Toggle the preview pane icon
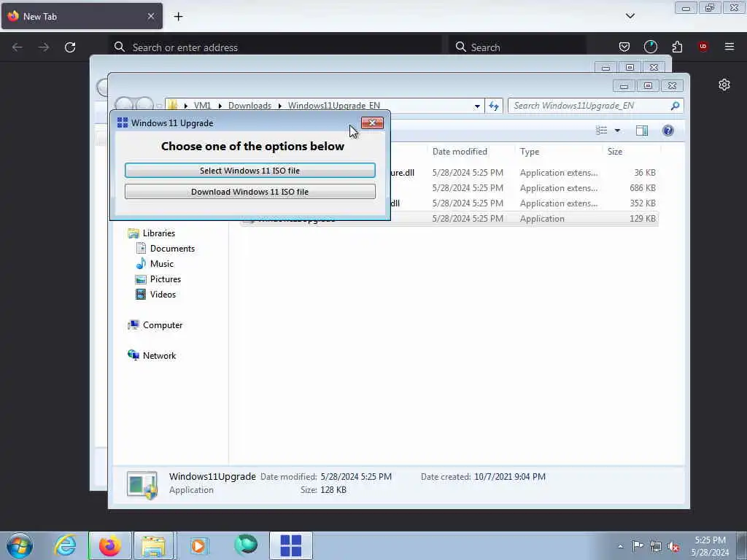 pos(642,131)
